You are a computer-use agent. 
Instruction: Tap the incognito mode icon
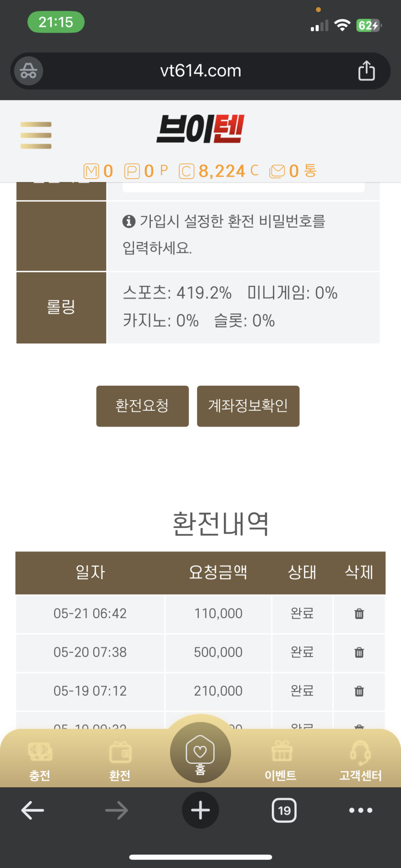[28, 71]
